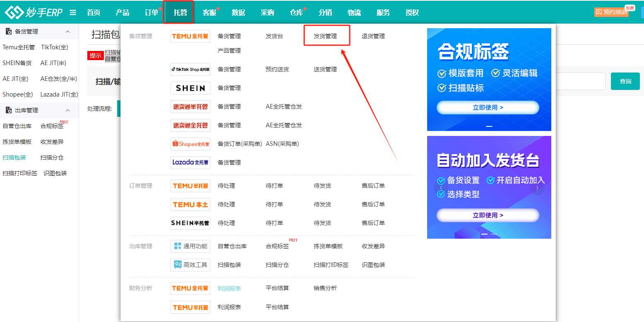Open the 产品 top menu

tap(123, 12)
